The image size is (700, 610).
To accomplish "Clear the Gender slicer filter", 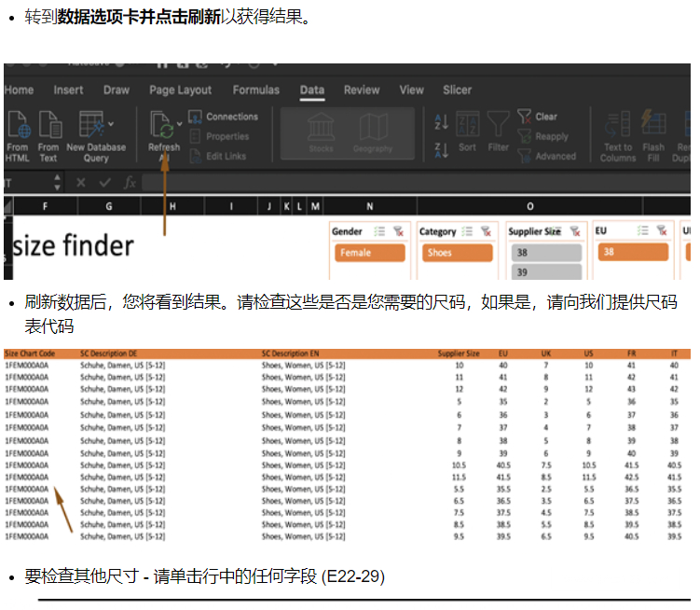I will [399, 231].
